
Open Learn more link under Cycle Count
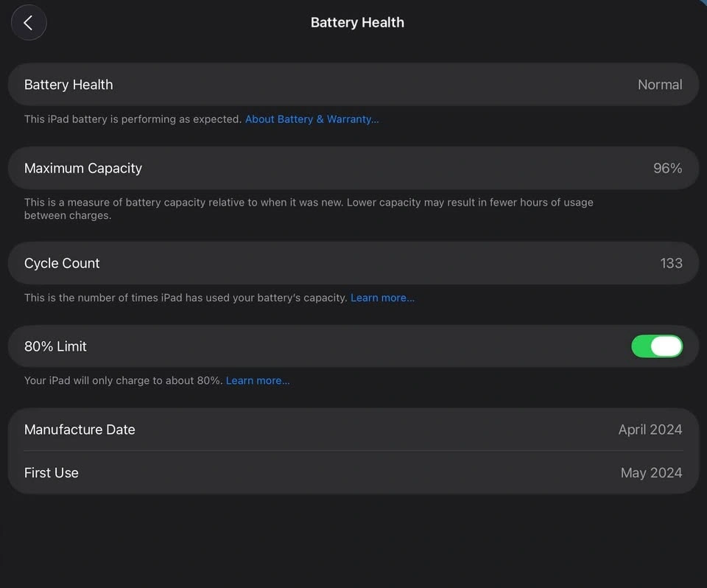tap(382, 298)
